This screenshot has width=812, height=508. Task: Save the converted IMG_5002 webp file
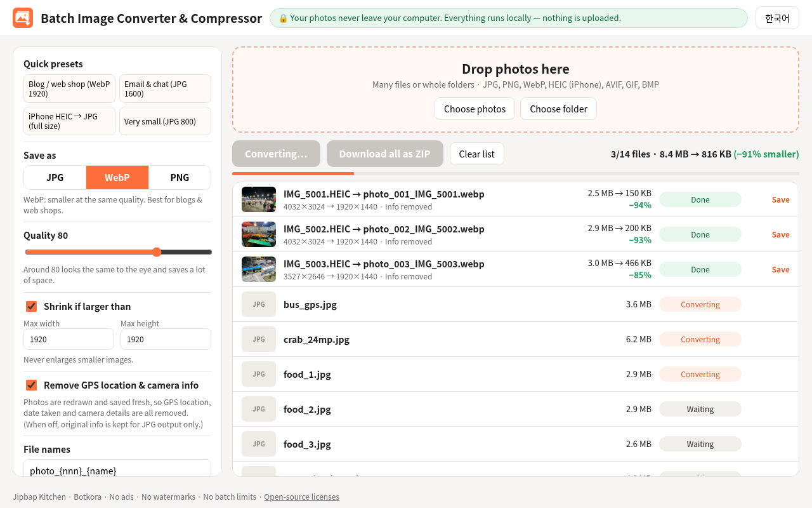click(781, 234)
